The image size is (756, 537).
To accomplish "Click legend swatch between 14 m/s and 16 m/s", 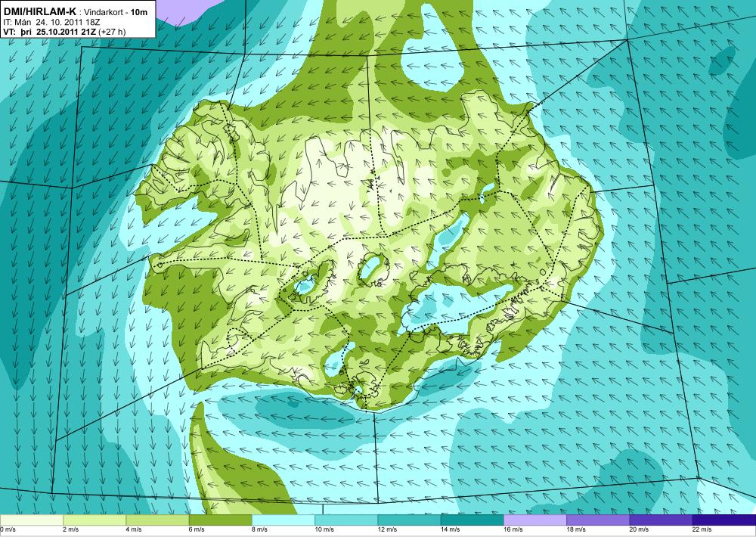I will click(472, 520).
